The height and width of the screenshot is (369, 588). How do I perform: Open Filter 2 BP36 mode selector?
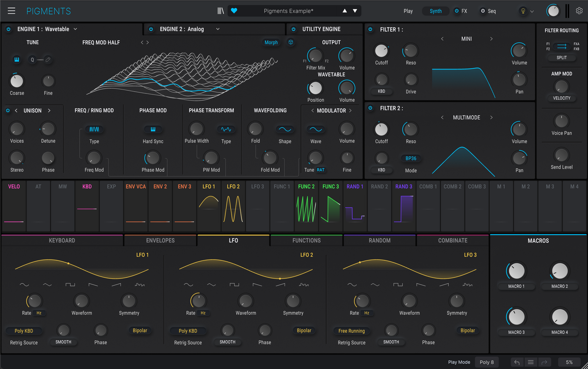(x=411, y=158)
